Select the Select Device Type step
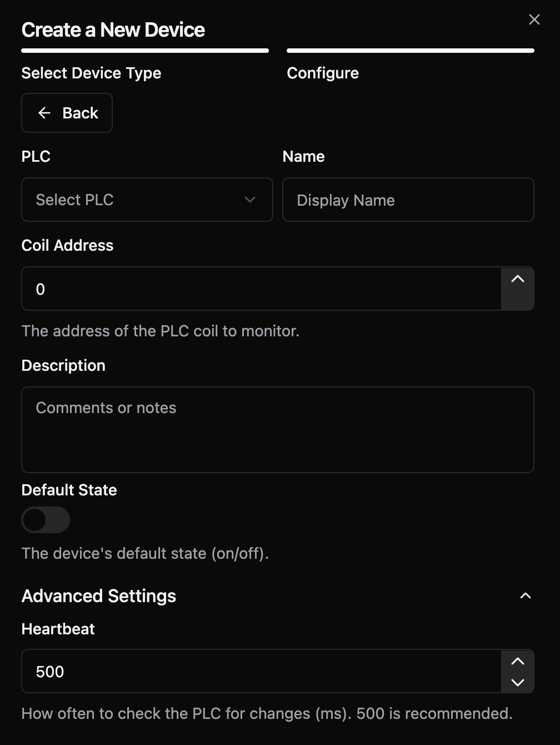 [91, 73]
